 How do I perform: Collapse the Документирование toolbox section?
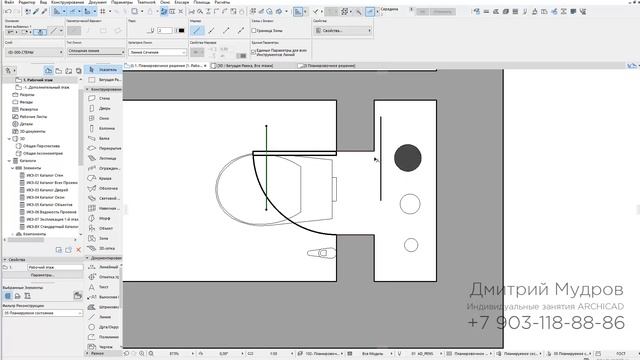[x=87, y=258]
